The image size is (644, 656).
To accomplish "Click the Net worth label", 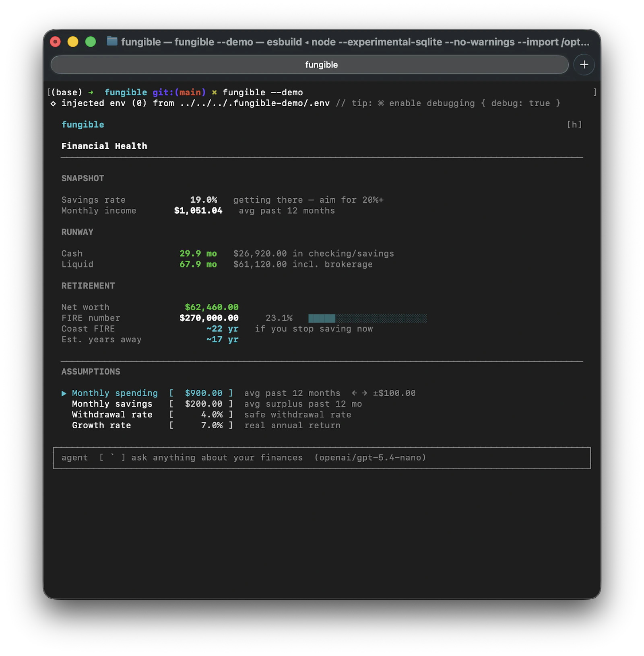I will pyautogui.click(x=85, y=307).
